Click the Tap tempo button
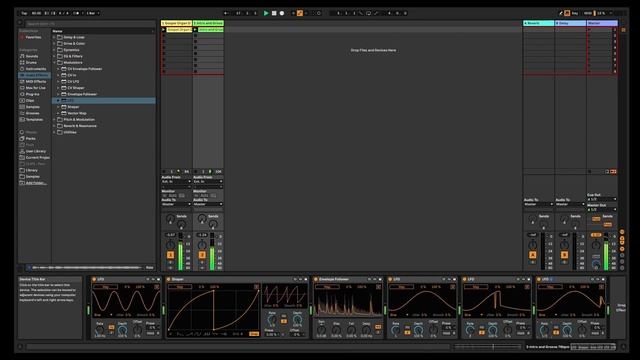This screenshot has width=640, height=360. click(24, 13)
